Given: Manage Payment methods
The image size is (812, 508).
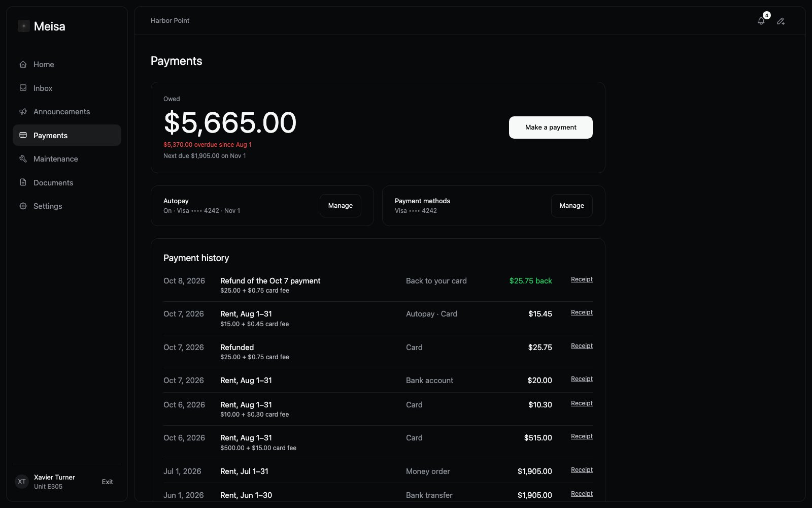Looking at the screenshot, I should (x=572, y=206).
